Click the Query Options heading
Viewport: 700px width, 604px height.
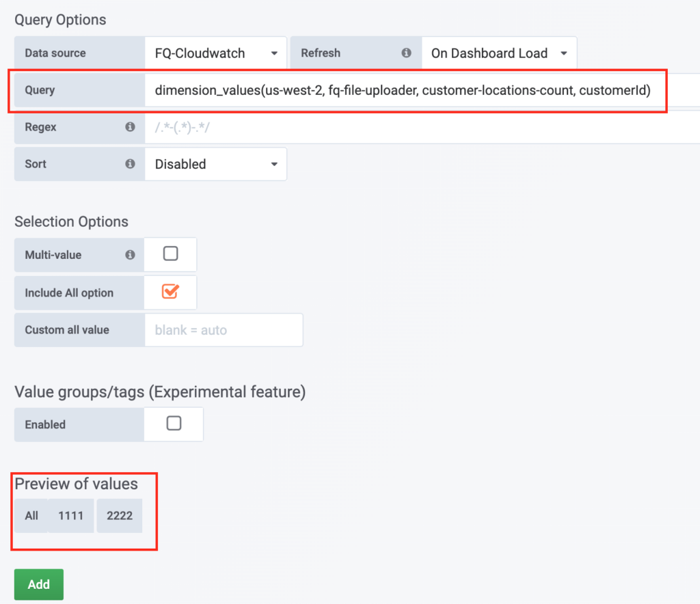60,20
